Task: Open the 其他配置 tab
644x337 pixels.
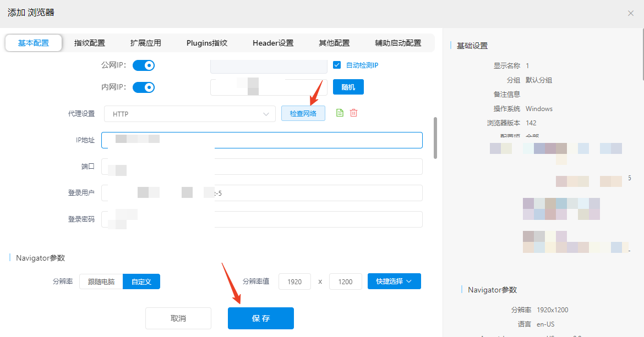Action: (334, 43)
